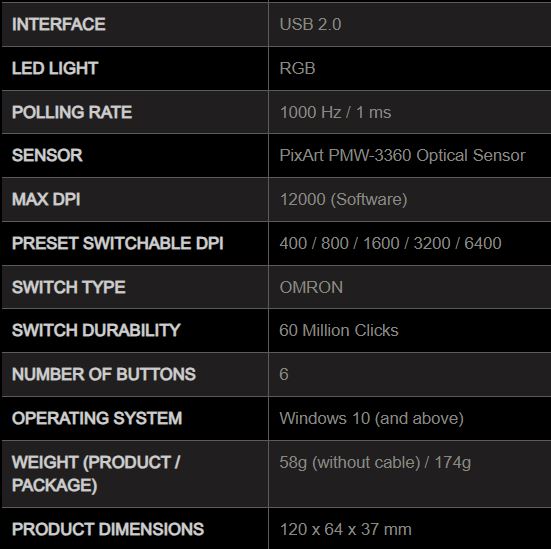Click the SWITCH DURABILITY label
Image resolution: width=551 pixels, height=549 pixels.
[x=96, y=330]
